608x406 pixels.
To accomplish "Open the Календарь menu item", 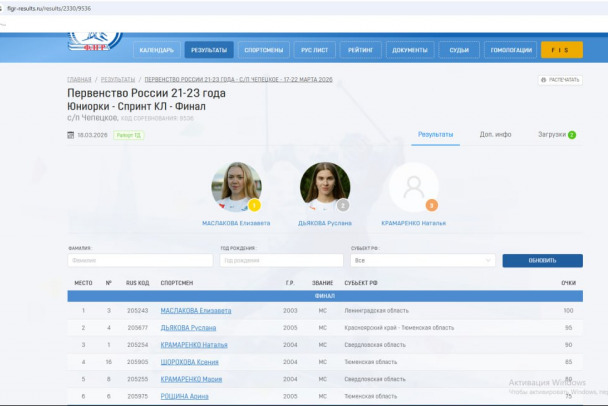I will 156,50.
